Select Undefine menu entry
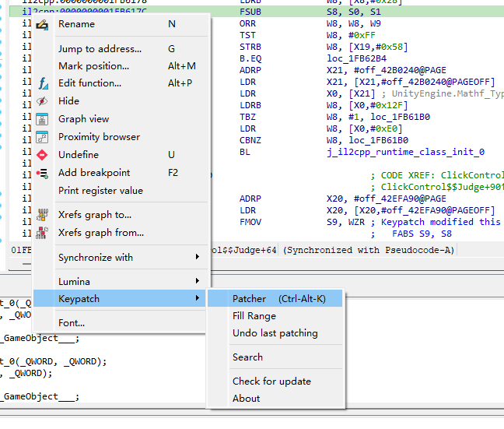Screen dimensions: 504x429 (x=121, y=155)
